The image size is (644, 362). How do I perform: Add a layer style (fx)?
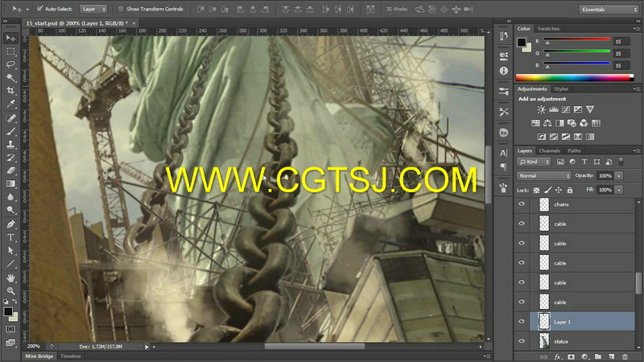click(557, 356)
